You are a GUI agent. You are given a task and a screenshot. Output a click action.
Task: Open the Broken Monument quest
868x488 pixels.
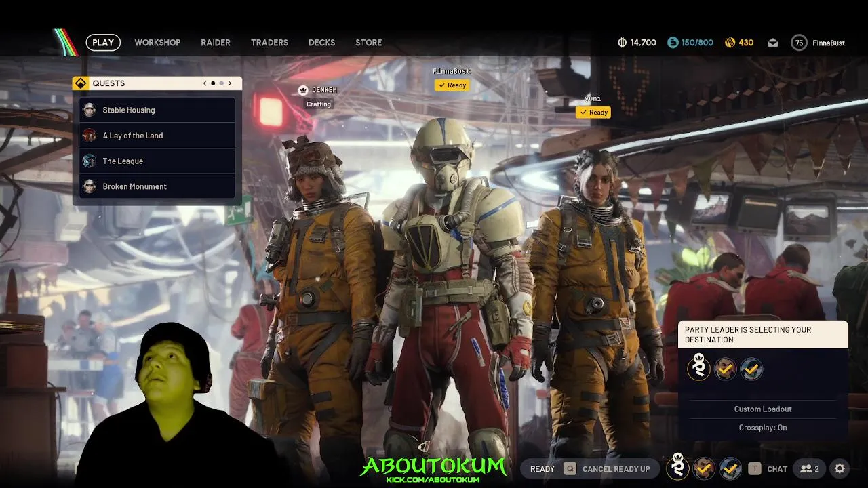coord(157,186)
